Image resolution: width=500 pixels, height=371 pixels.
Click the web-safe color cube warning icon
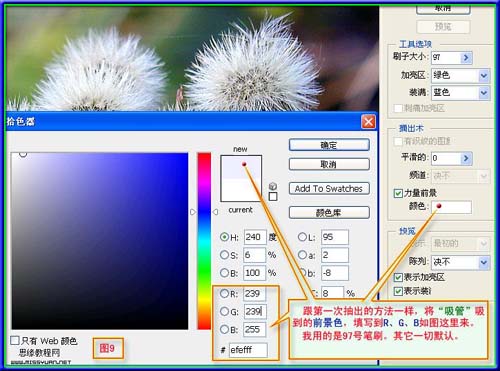click(x=273, y=186)
